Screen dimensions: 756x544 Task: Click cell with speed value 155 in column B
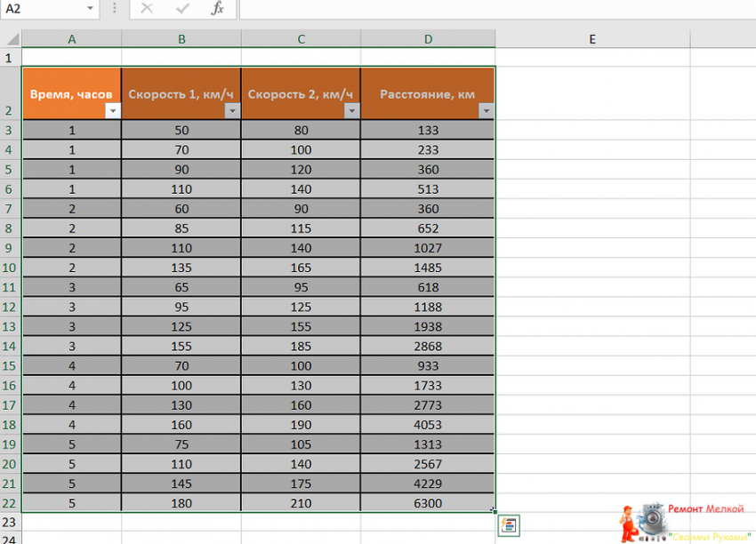click(181, 346)
